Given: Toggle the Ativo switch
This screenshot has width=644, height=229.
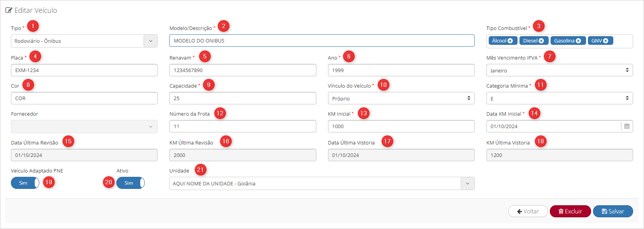Looking at the screenshot, I should (130, 183).
